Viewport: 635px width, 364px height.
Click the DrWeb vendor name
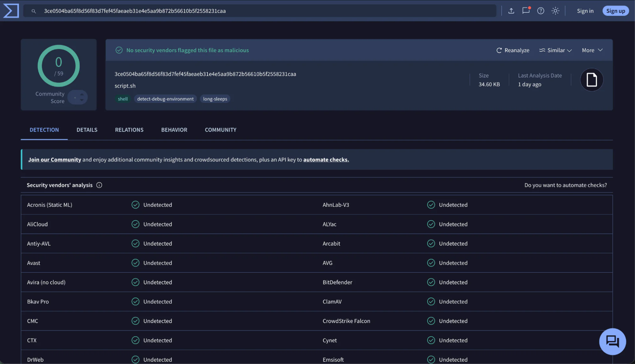(x=35, y=360)
